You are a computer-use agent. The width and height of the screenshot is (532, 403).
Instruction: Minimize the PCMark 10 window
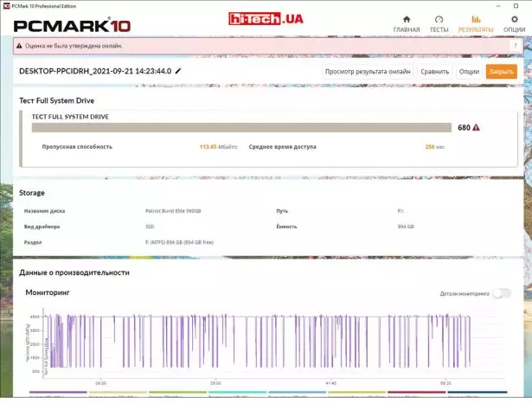(498, 6)
